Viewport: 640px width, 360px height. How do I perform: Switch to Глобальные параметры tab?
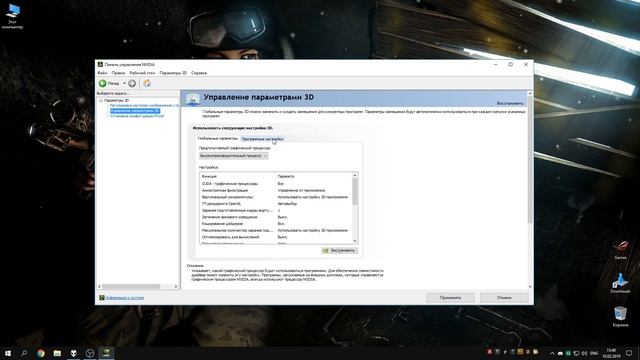pyautogui.click(x=217, y=139)
